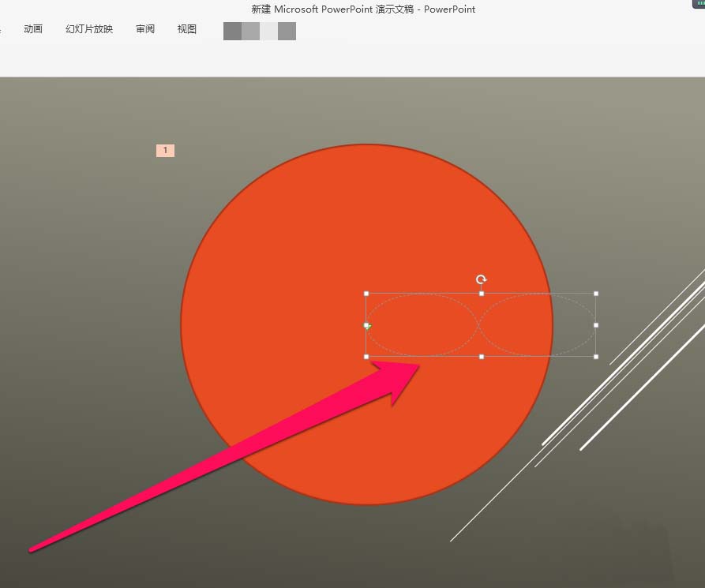Open the 幻灯片放映 ribbon tab

[89, 29]
